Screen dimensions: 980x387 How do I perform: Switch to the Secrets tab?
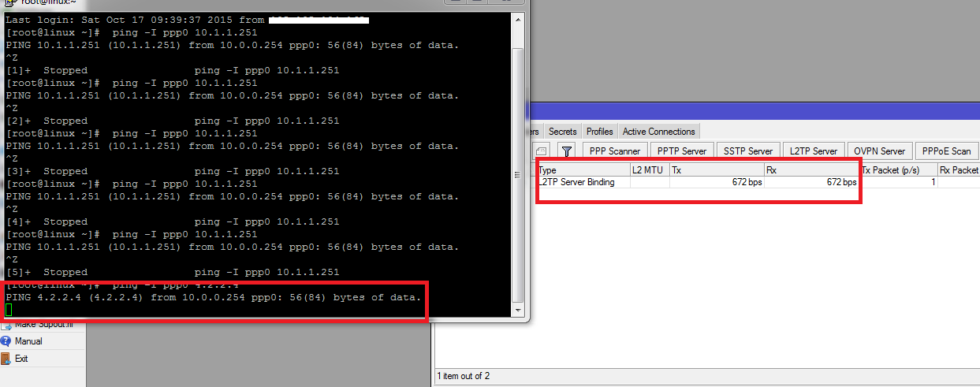[x=563, y=132]
